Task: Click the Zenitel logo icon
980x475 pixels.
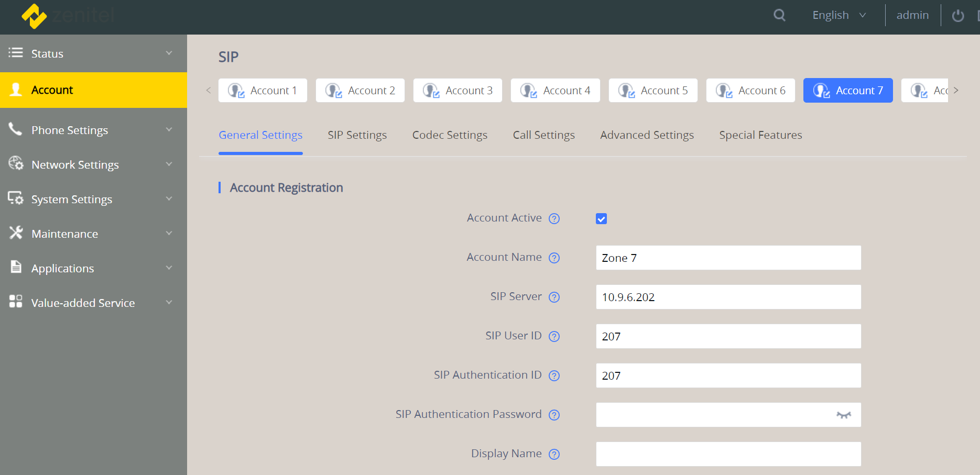Action: (34, 16)
